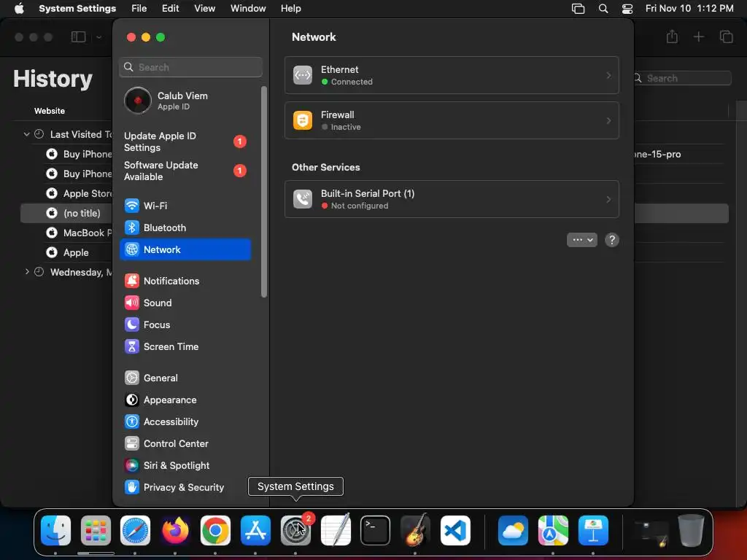Viewport: 747px width, 560px height.
Task: Click Stage Manager icon in menu bar
Action: point(578,9)
